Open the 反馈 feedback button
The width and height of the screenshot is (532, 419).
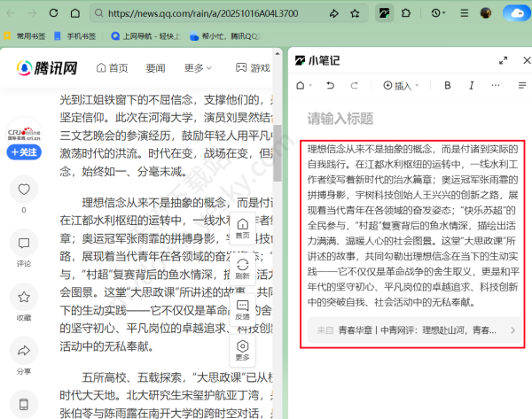(x=242, y=308)
